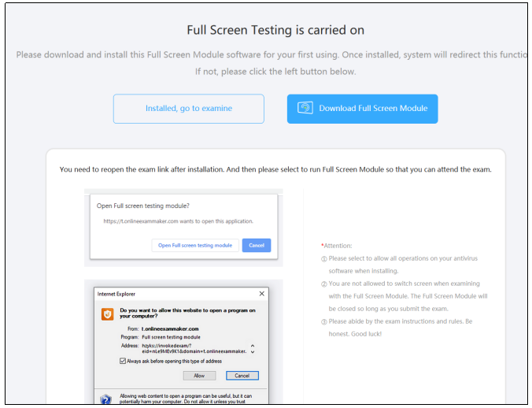Click the orange shield icon in Internet Explorer dialog
The image size is (532, 408).
(x=108, y=314)
